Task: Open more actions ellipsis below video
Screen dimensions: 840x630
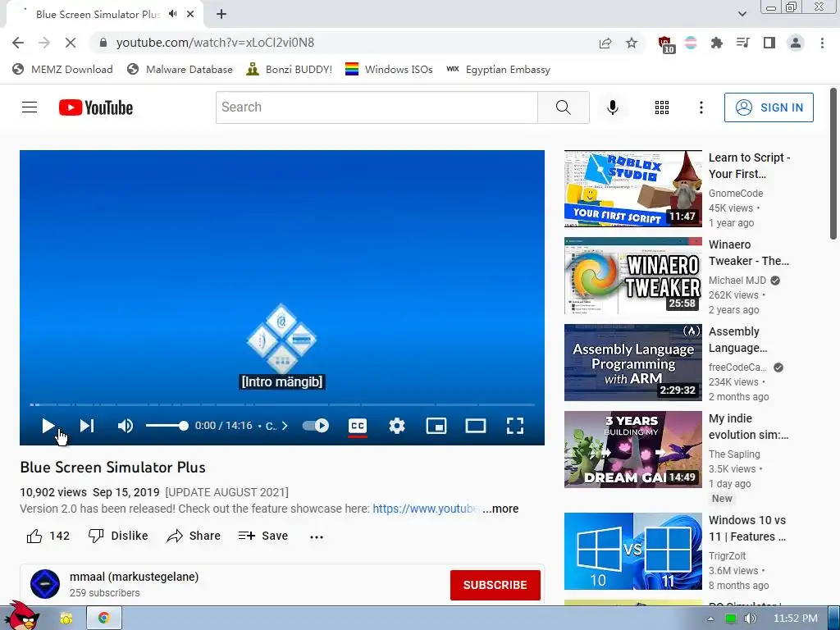Action: (317, 536)
